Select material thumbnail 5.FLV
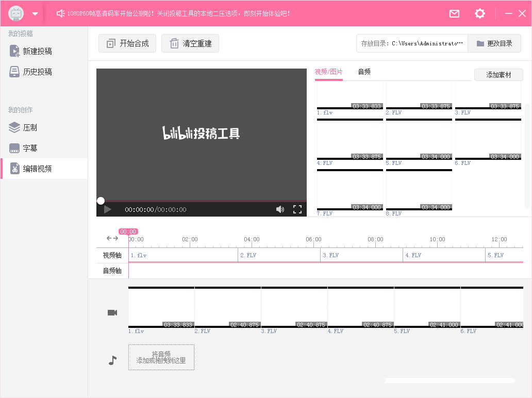Image resolution: width=532 pixels, height=398 pixels. tap(419, 139)
